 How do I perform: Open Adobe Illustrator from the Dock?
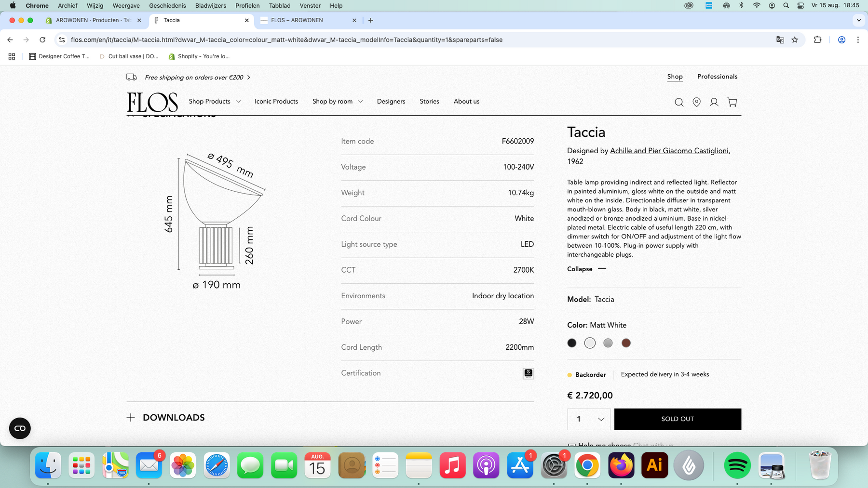pyautogui.click(x=654, y=465)
